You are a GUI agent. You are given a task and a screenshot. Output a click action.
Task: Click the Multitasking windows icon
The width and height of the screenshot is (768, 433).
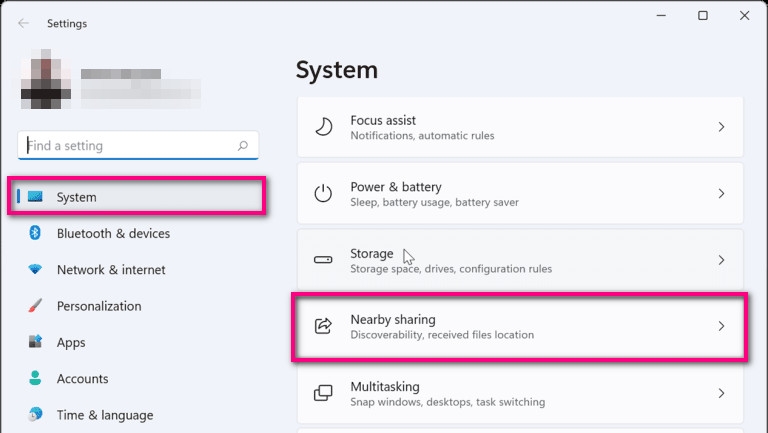pos(323,393)
